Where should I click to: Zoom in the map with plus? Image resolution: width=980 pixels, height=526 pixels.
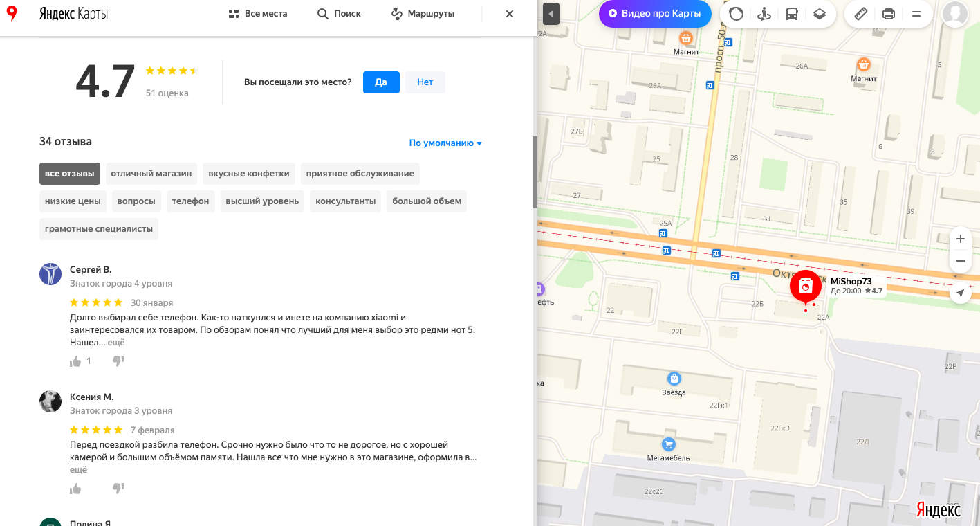tap(961, 239)
